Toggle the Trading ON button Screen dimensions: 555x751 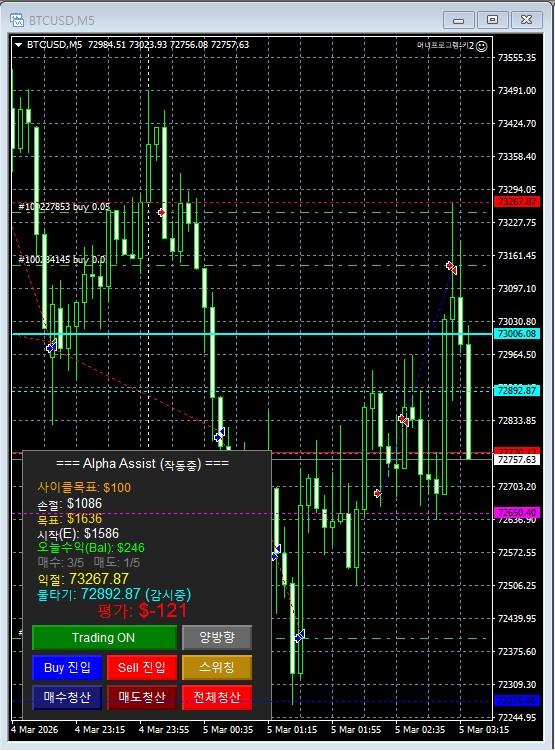[x=104, y=637]
